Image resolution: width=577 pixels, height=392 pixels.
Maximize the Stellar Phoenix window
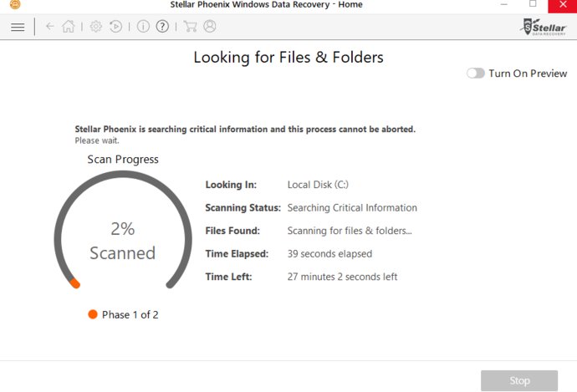click(533, 5)
